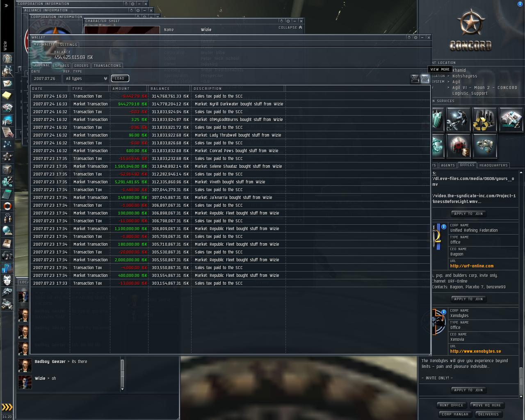Click the red lifebuoy help icon
This screenshot has width=525, height=420.
7,206
